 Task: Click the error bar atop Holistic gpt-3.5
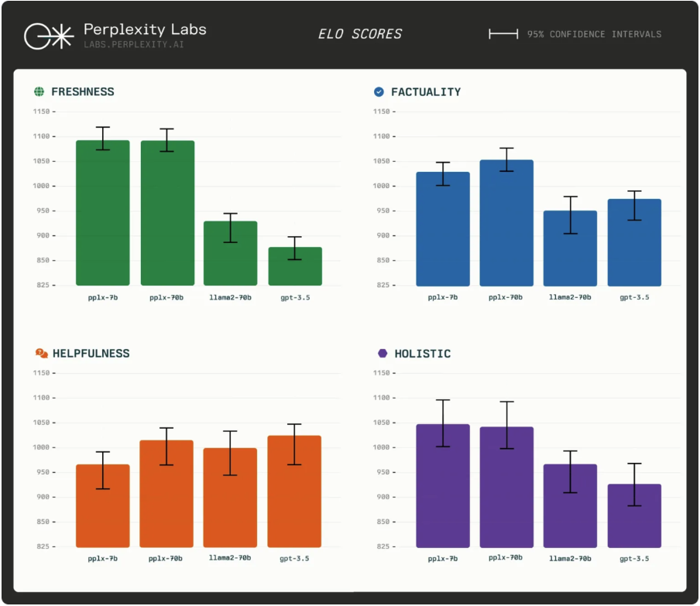[x=634, y=484]
